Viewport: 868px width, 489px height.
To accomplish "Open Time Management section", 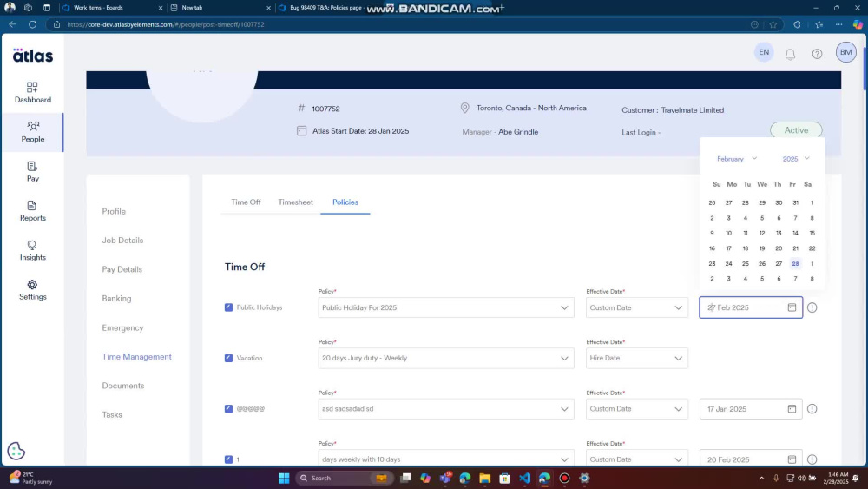I will point(137,357).
